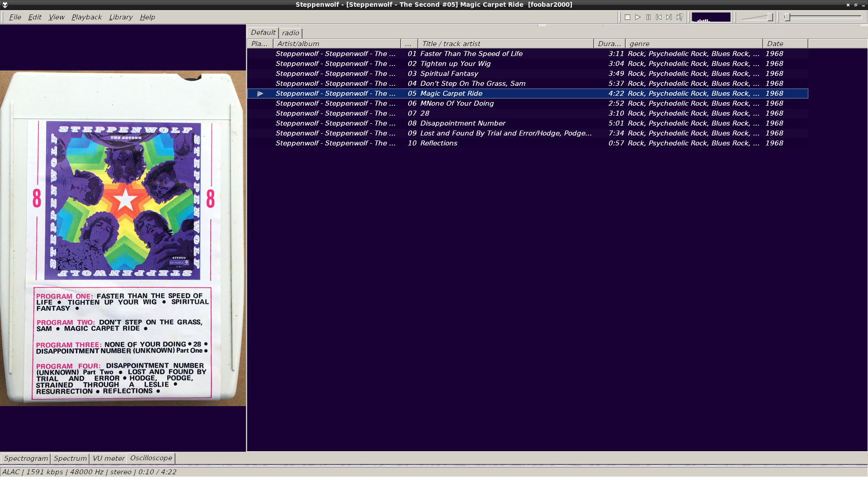Play a random track
868x477 pixels.
tap(679, 17)
